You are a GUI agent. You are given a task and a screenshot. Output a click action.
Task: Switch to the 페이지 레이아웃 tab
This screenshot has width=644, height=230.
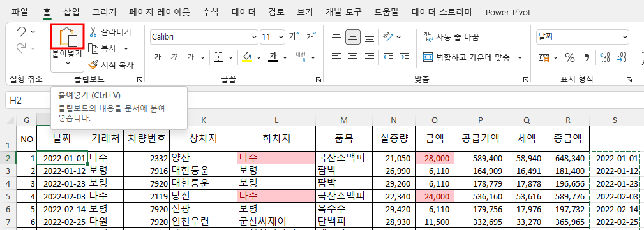[x=160, y=12]
